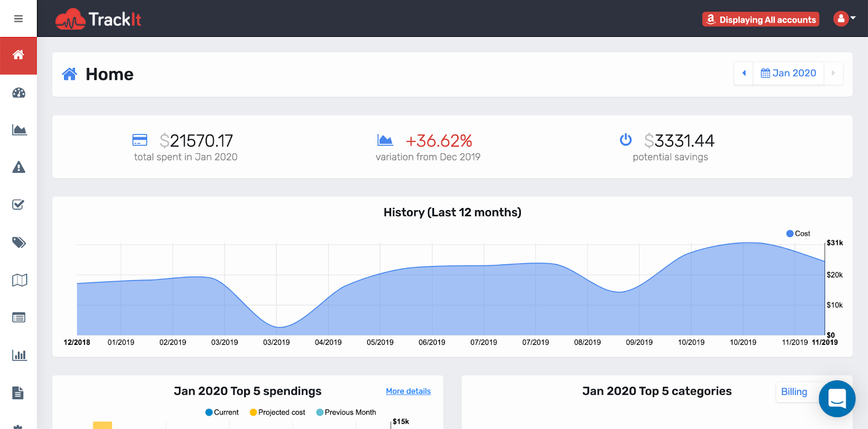
Task: Open the dashboard gauge sidebar icon
Action: tap(19, 93)
